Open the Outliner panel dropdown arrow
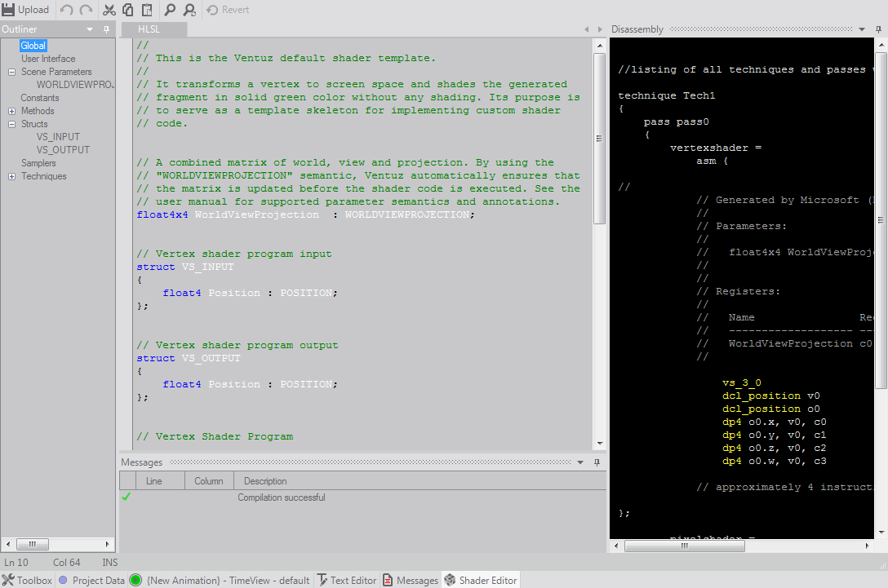The image size is (888, 588). [90, 29]
